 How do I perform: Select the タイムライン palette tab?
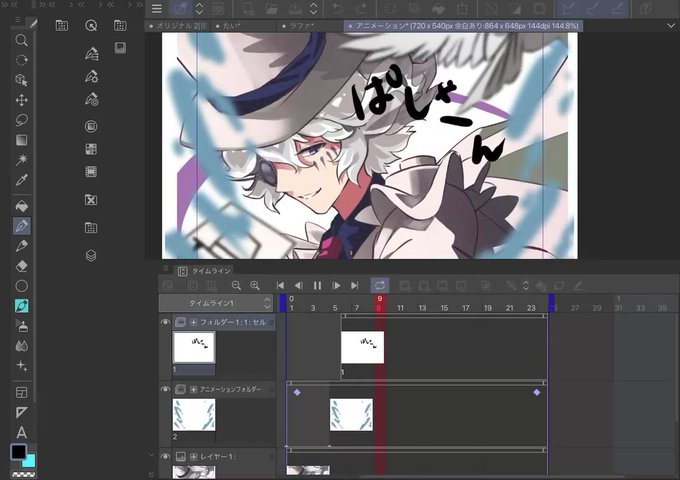206,271
